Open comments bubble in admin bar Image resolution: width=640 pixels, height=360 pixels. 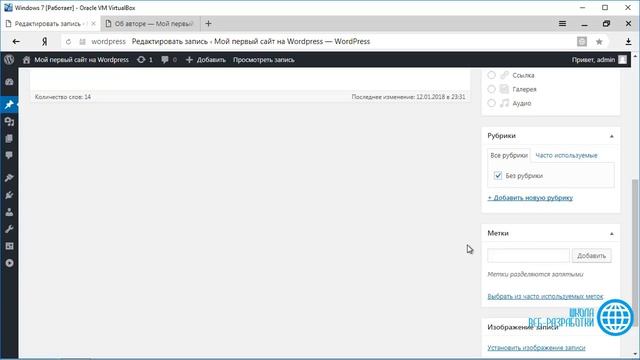169,60
